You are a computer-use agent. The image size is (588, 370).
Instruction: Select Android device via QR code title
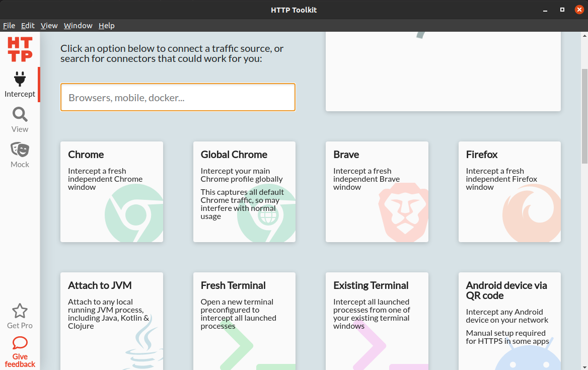pyautogui.click(x=506, y=290)
